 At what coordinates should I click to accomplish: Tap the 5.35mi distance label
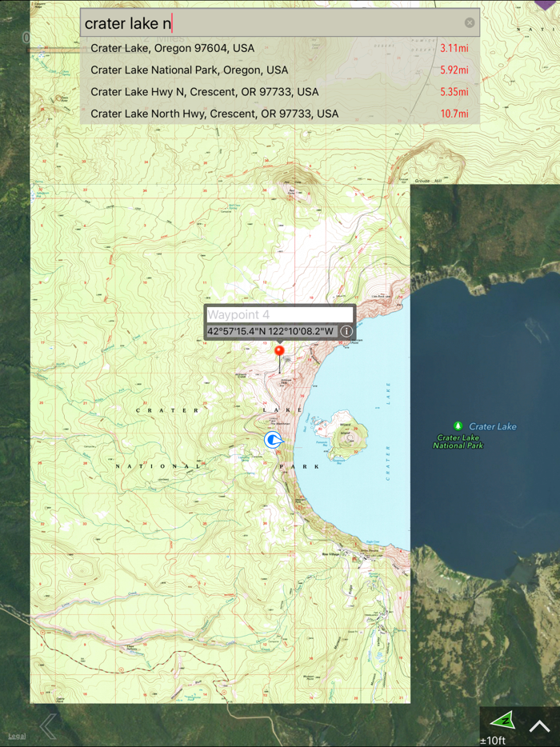(454, 92)
